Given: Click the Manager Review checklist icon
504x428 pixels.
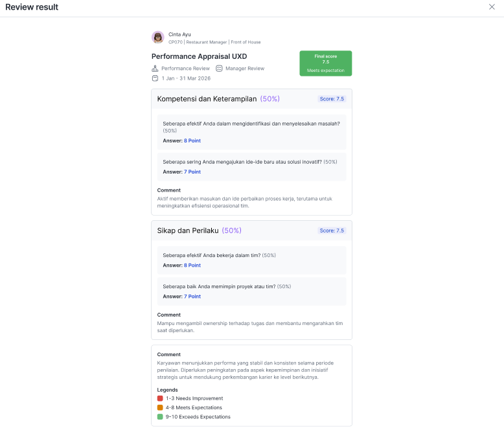Looking at the screenshot, I should [x=219, y=69].
